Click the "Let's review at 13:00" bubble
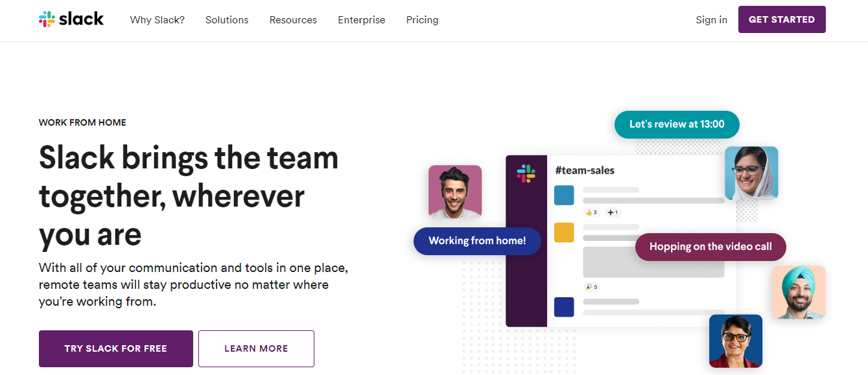Viewport: 868px width, 375px height. click(677, 124)
